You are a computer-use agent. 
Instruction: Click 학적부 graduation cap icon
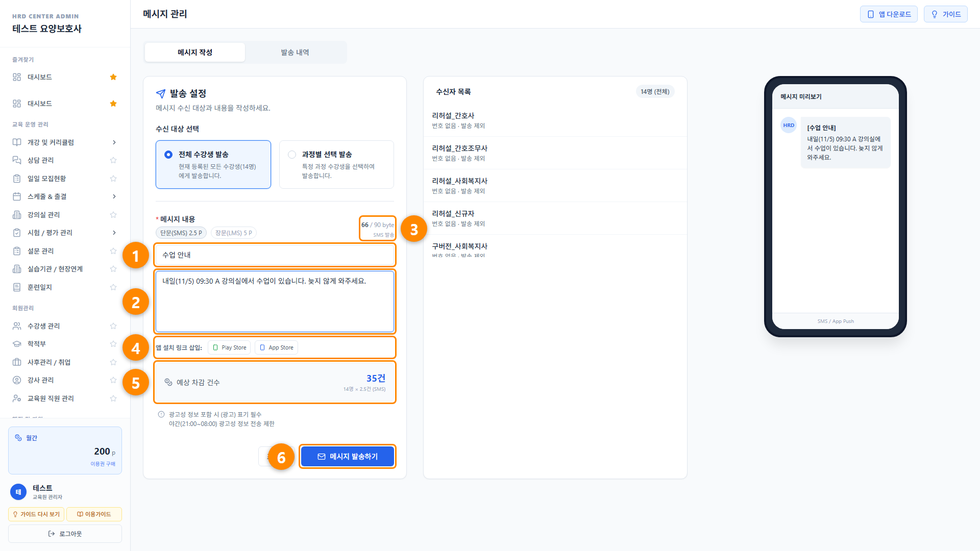pos(17,344)
